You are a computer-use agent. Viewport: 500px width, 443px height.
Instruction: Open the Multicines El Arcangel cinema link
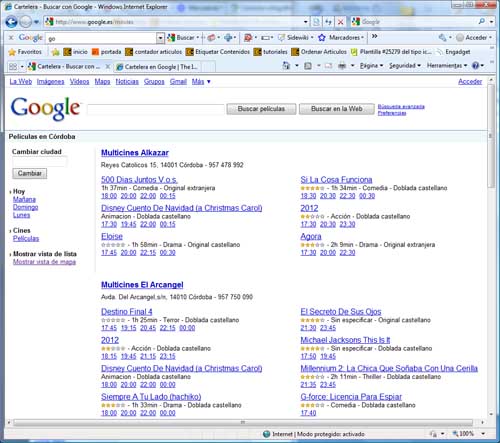[142, 285]
